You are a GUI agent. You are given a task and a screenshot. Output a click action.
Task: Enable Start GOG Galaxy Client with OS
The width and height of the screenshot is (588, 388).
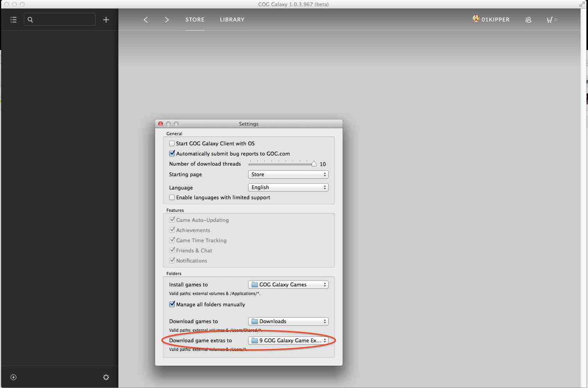pos(172,143)
